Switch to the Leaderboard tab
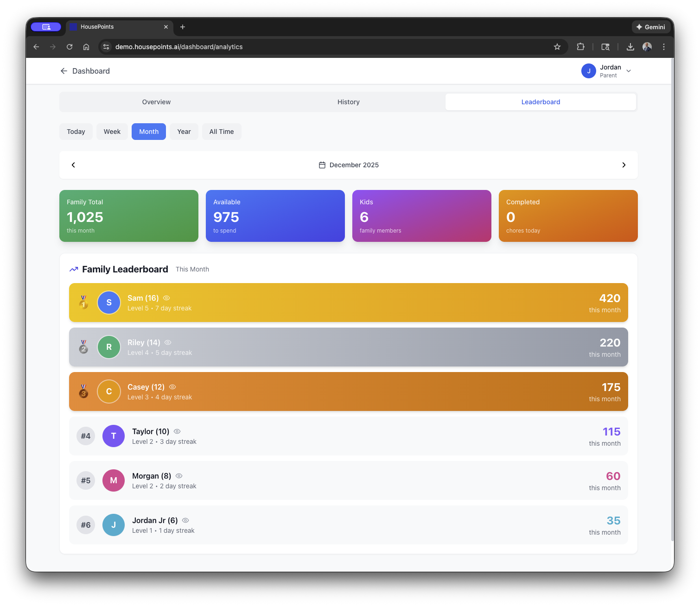This screenshot has height=606, width=700. click(541, 102)
